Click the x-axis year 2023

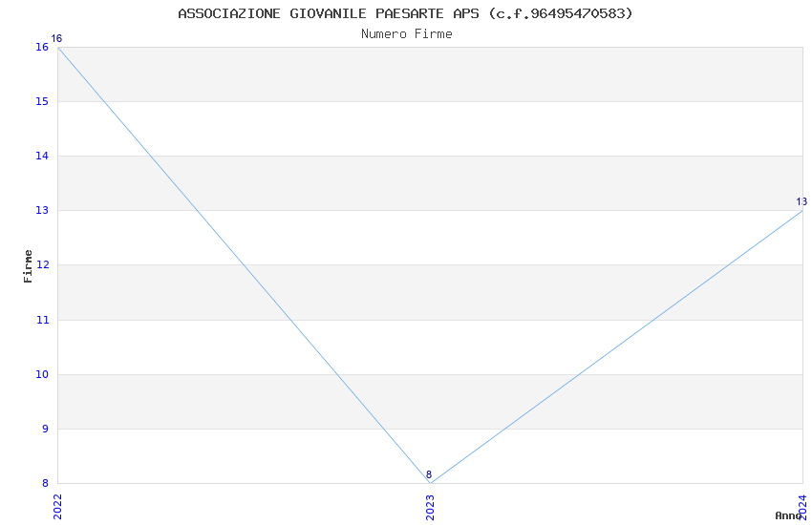click(x=430, y=506)
